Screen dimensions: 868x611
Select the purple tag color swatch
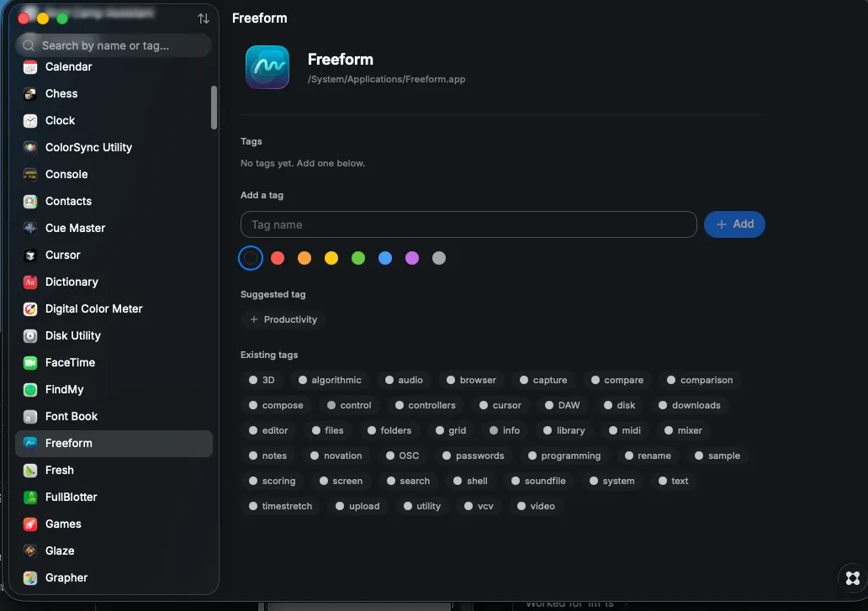[x=412, y=258]
